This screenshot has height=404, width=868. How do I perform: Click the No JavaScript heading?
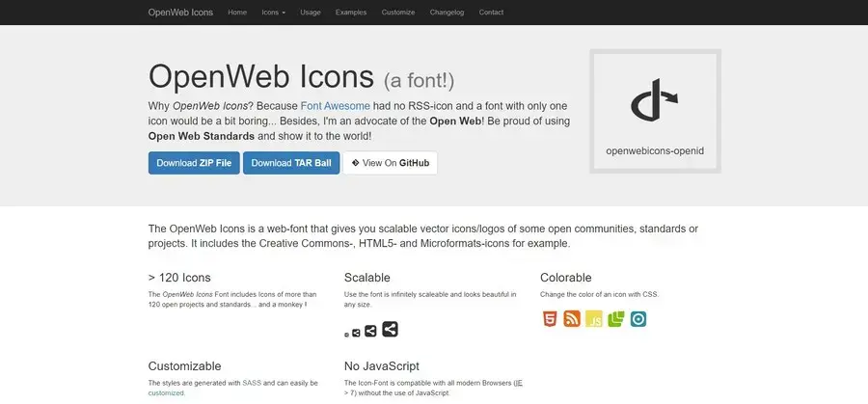click(381, 366)
